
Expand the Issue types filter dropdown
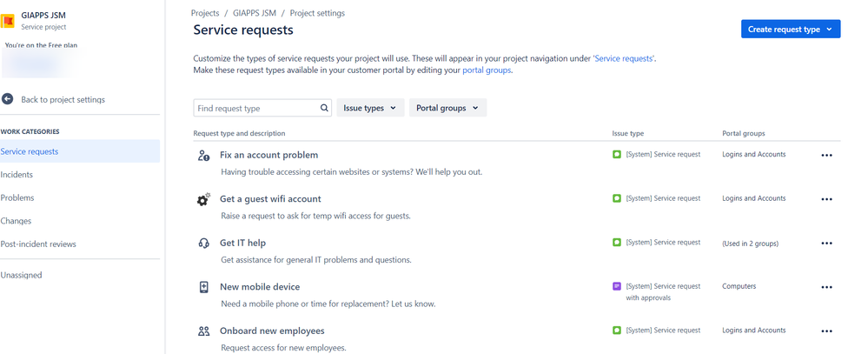(x=370, y=108)
